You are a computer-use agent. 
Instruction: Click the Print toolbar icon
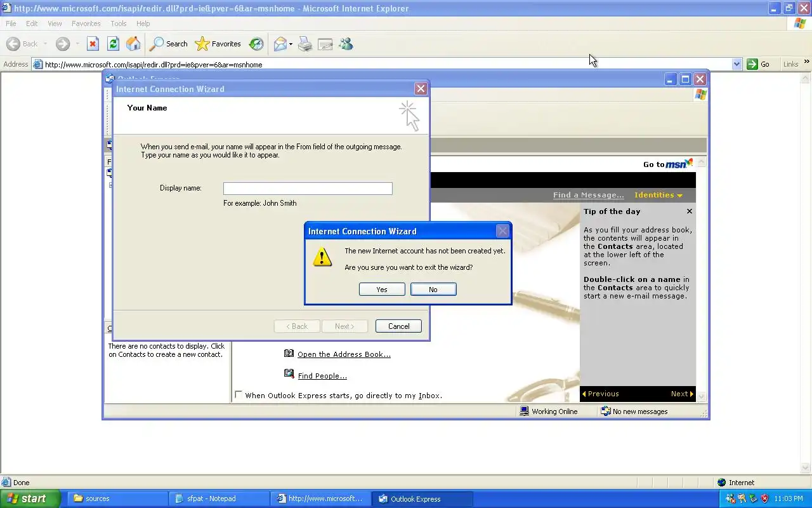pos(305,44)
